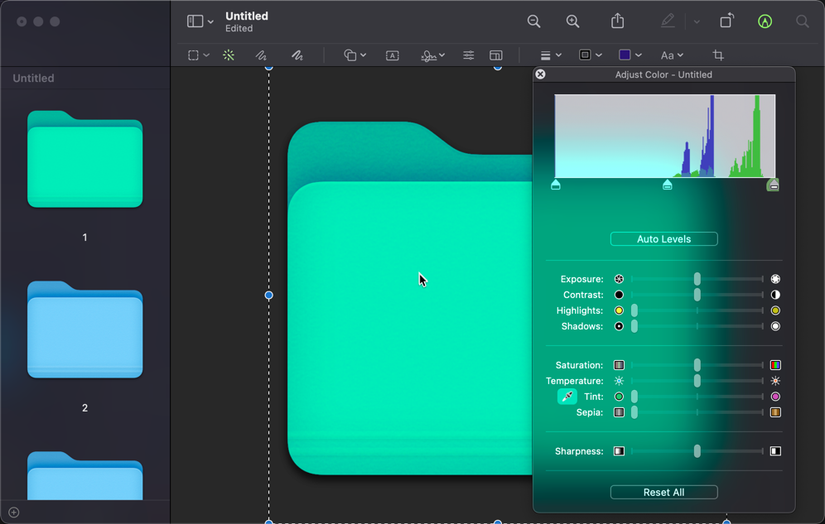
Task: Click the Saturation slider handle
Action: (x=697, y=365)
